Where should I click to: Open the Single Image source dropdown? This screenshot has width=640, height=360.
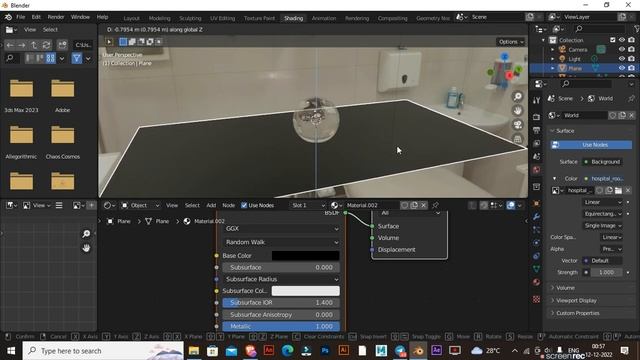(602, 226)
